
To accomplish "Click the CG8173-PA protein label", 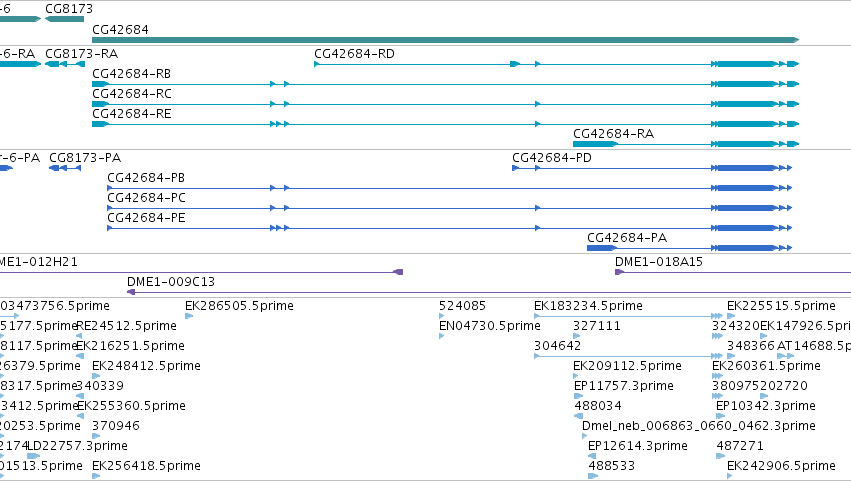I will pos(85,158).
